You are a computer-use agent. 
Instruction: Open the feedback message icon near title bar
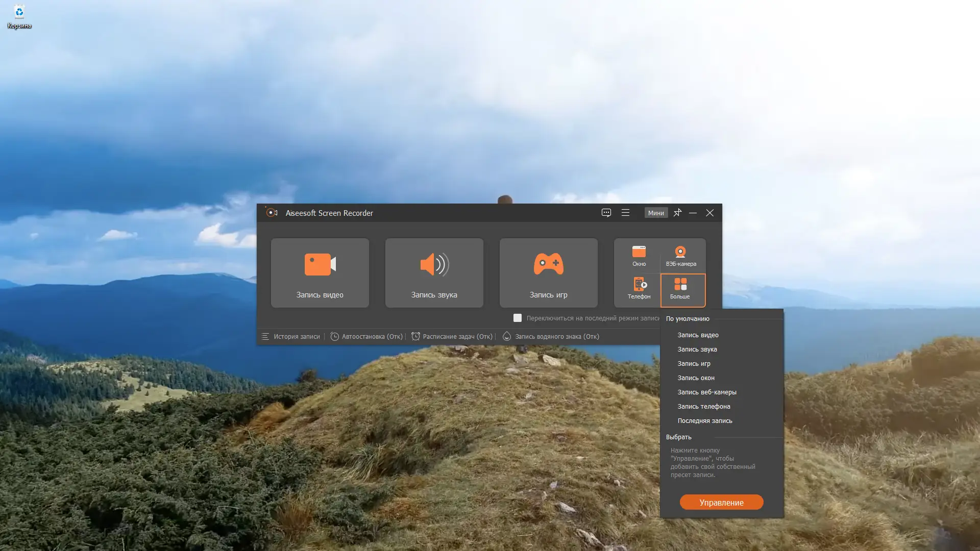click(x=606, y=213)
